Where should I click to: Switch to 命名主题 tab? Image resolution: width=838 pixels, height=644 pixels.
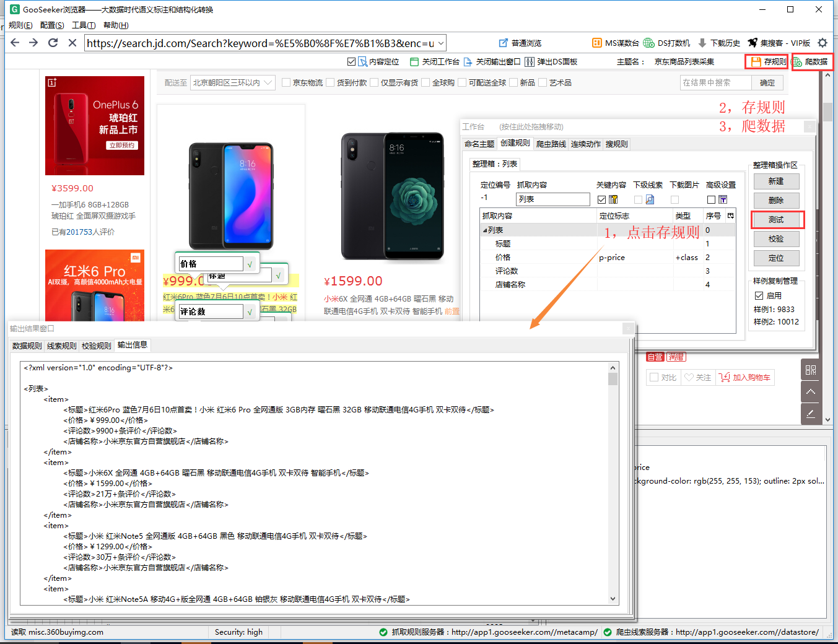click(x=479, y=144)
